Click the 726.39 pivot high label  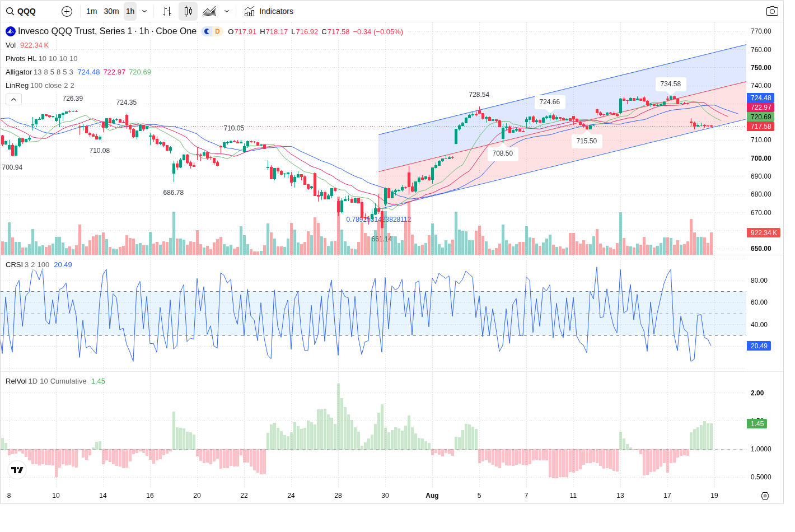pyautogui.click(x=73, y=99)
